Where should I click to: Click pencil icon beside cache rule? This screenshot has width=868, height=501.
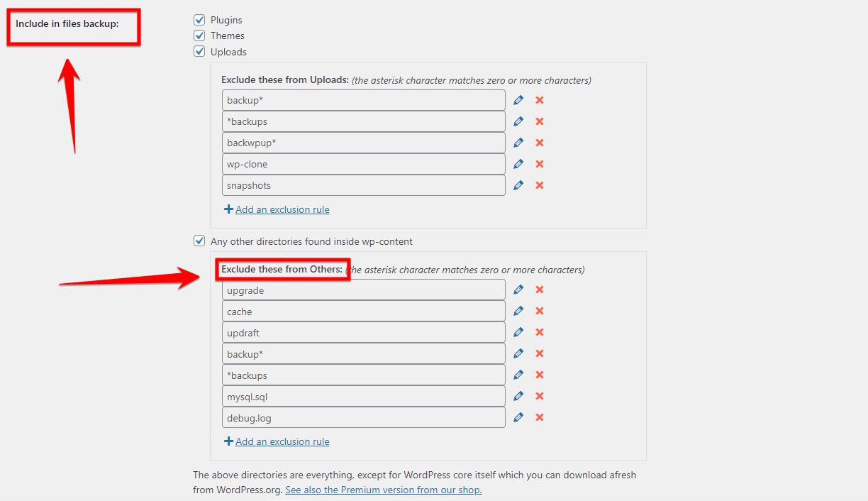(518, 311)
